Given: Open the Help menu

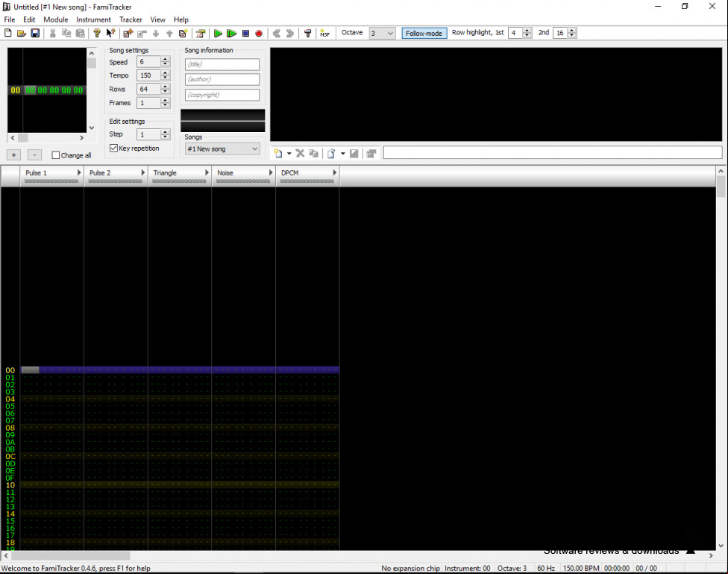Looking at the screenshot, I should coord(181,19).
